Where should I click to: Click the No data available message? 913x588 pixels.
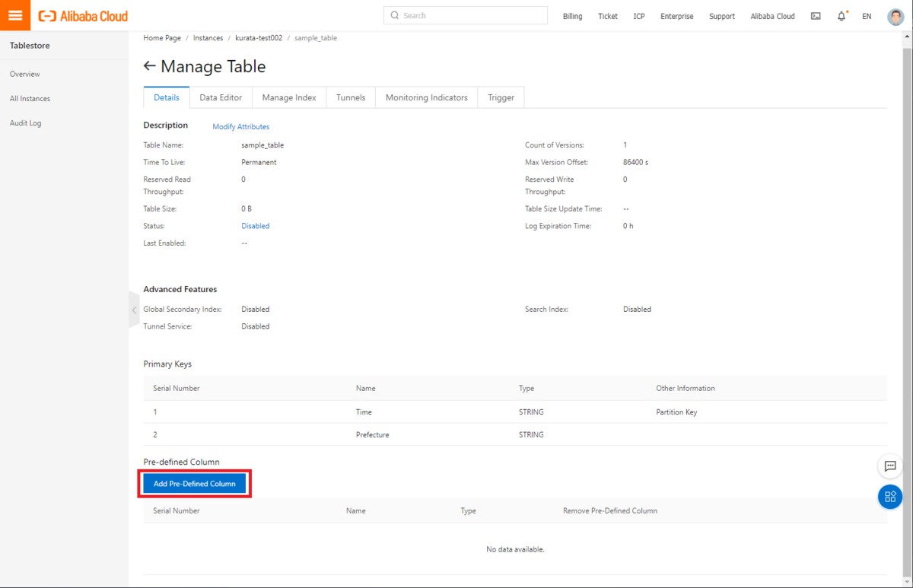tap(515, 549)
